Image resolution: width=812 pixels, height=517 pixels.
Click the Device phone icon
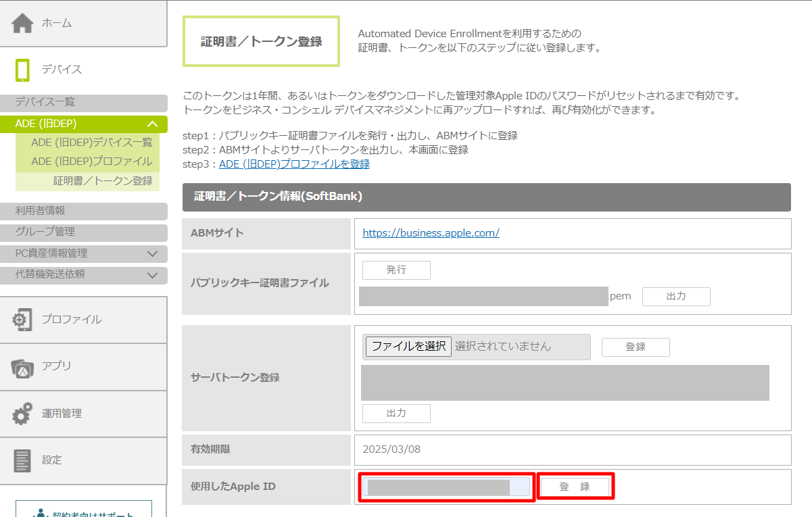click(22, 70)
